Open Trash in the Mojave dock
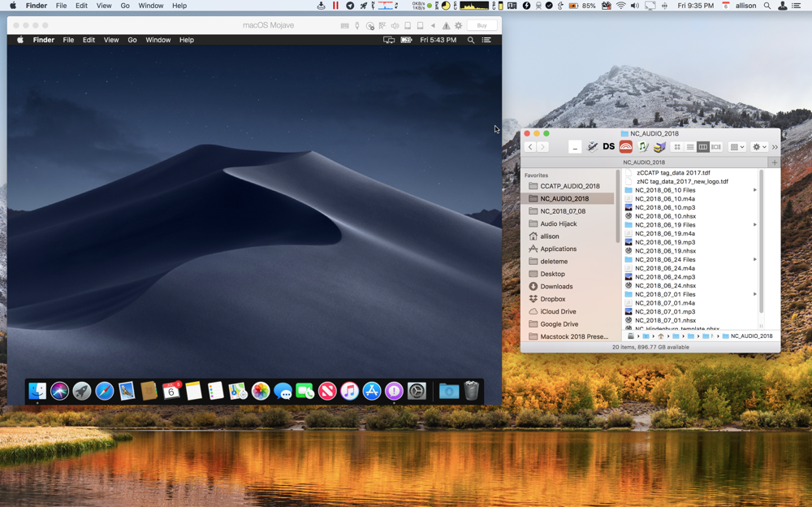Image resolution: width=812 pixels, height=507 pixels. pos(471,391)
